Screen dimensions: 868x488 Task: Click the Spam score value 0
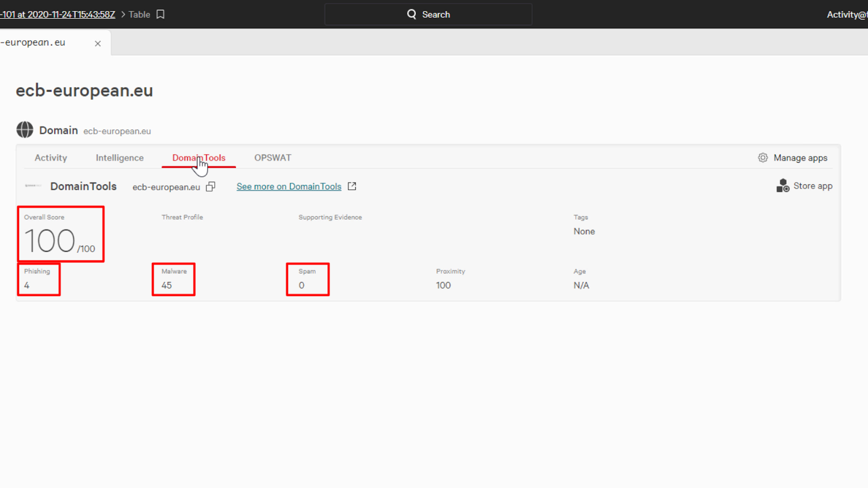pyautogui.click(x=302, y=285)
